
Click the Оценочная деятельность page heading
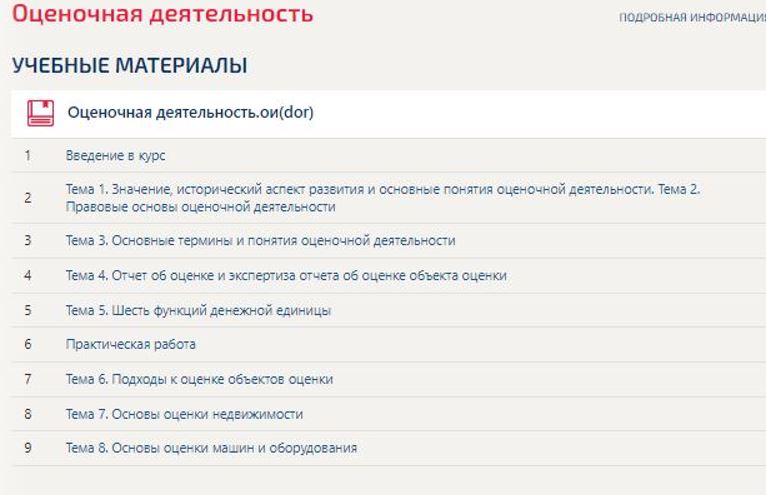point(162,15)
